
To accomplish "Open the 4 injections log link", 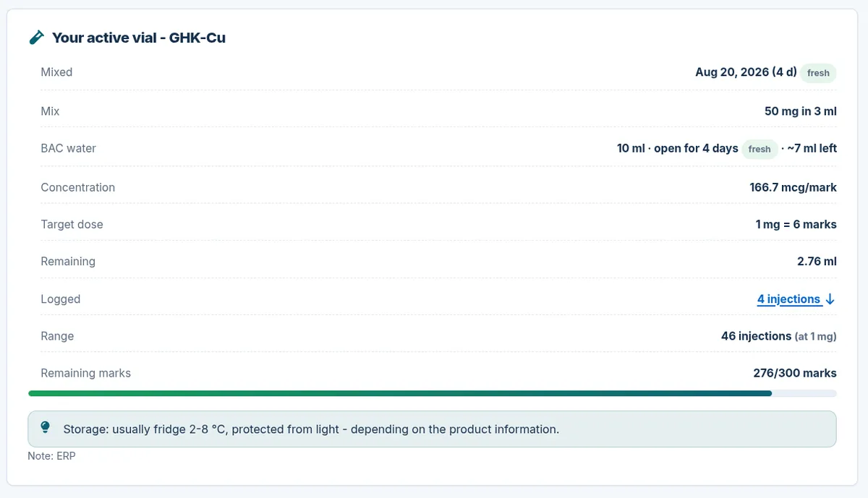I will (788, 299).
